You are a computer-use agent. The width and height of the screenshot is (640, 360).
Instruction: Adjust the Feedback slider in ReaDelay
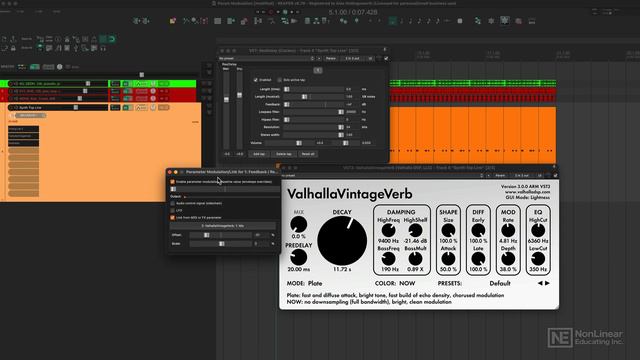click(313, 104)
